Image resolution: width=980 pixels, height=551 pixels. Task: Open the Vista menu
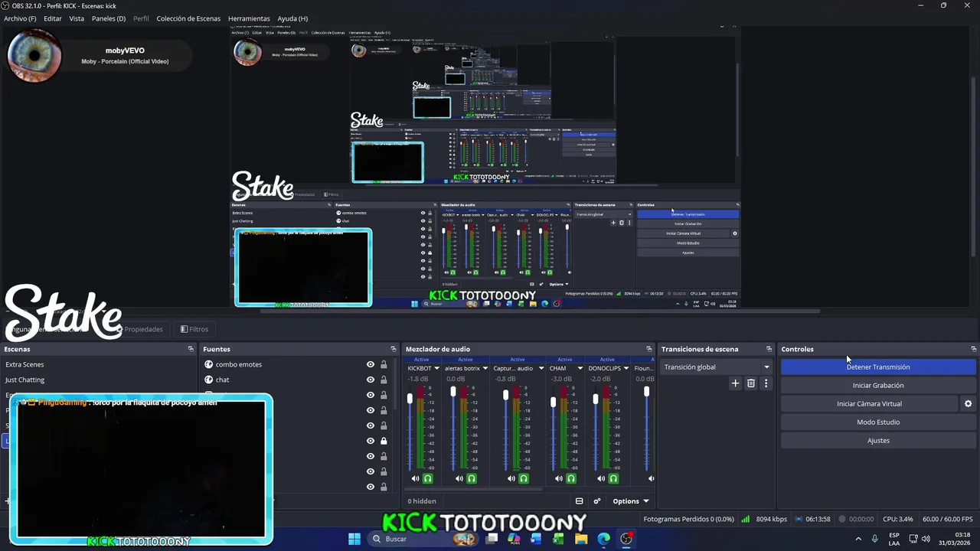tap(77, 18)
